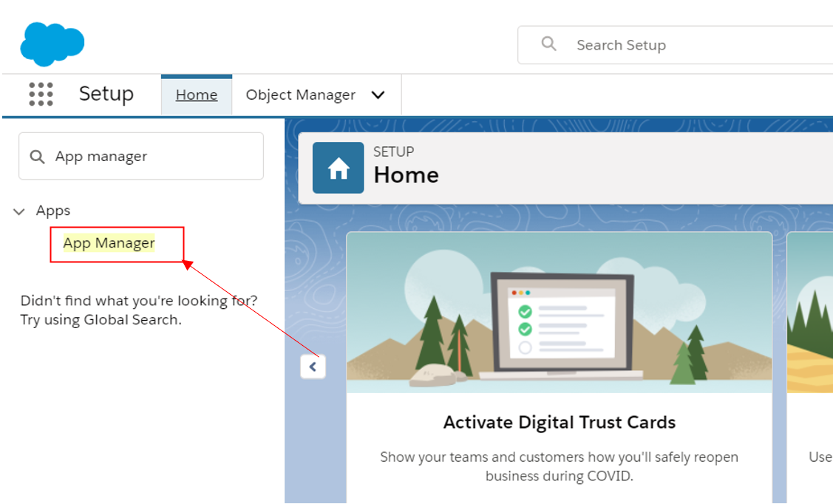Click magnifier icon in Search Setup bar
This screenshot has height=504, width=833.
pos(548,44)
